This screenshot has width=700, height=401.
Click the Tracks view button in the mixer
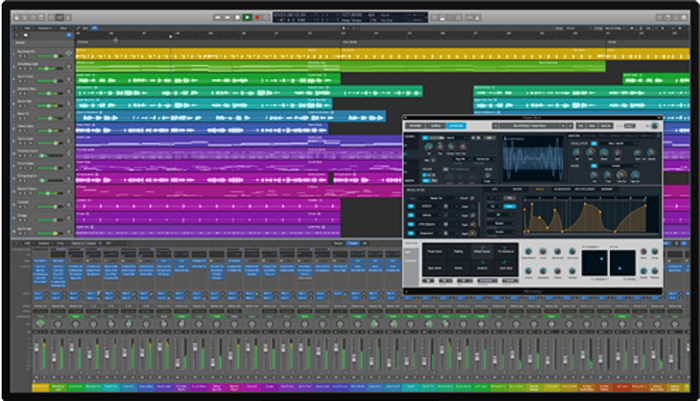coord(352,243)
